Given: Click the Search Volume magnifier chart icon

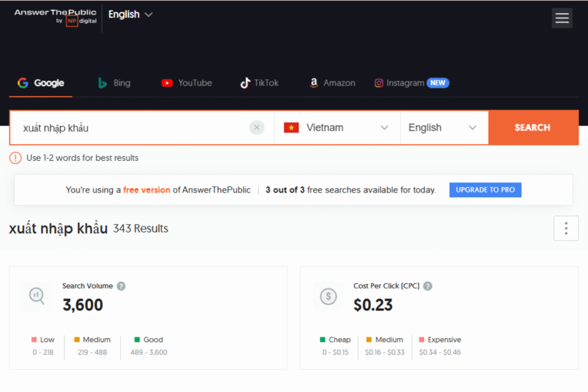Looking at the screenshot, I should pyautogui.click(x=37, y=296).
